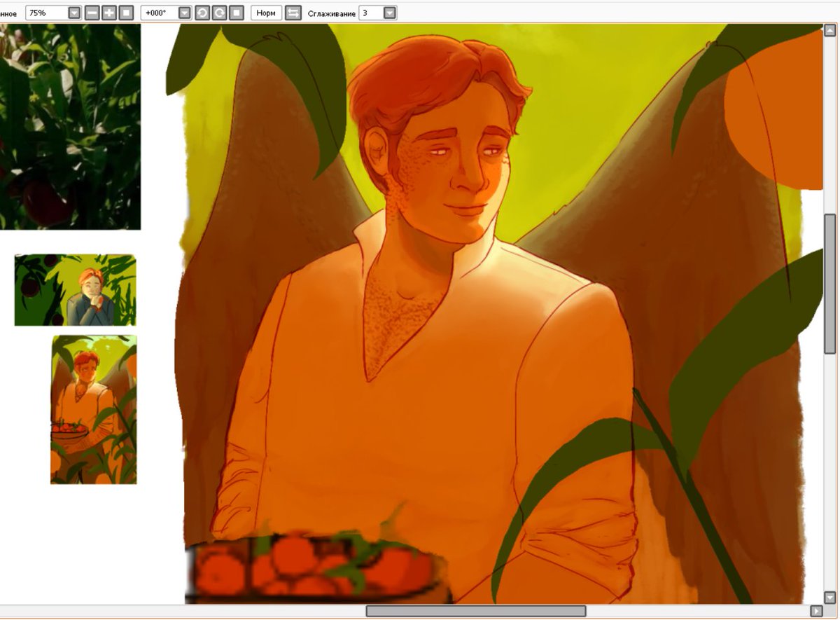Image resolution: width=840 pixels, height=620 pixels.
Task: Rotate canvas counter-clockwise
Action: [202, 13]
